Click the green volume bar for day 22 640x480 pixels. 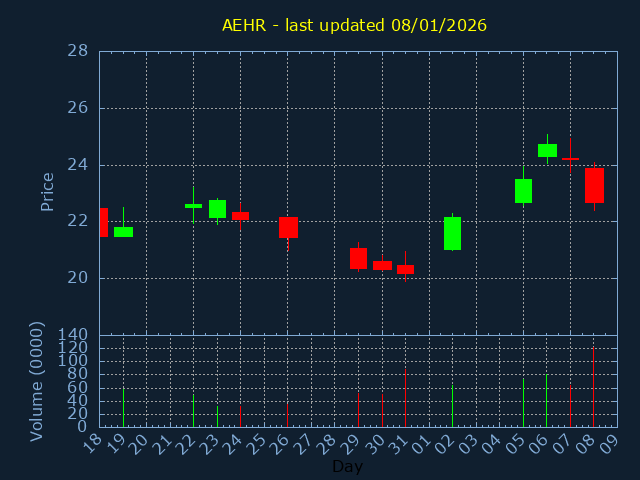click(193, 411)
